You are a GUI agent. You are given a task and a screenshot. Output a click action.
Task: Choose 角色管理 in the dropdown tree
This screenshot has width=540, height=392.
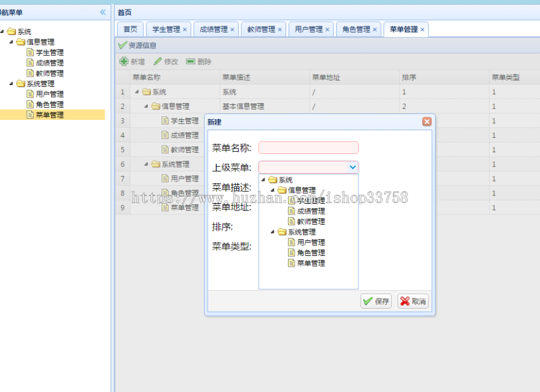pyautogui.click(x=311, y=252)
